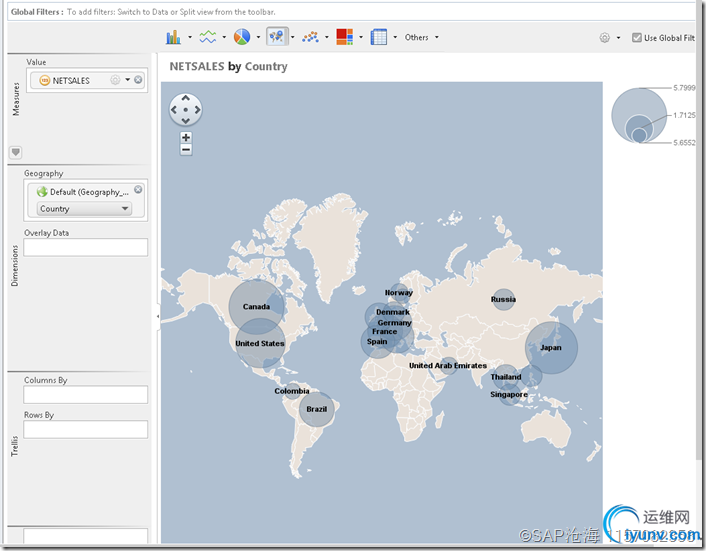Select the tree map chart icon
Screen dimensions: 706x551
coord(344,37)
